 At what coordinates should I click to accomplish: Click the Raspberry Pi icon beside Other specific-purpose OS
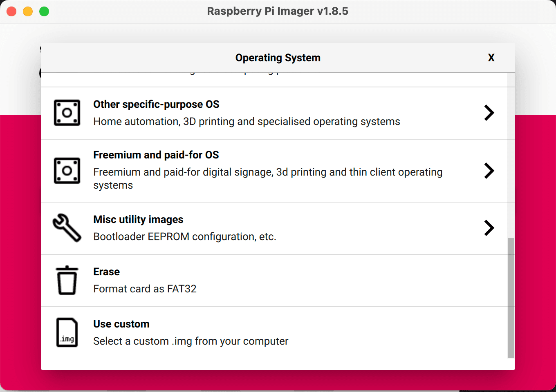click(x=67, y=113)
